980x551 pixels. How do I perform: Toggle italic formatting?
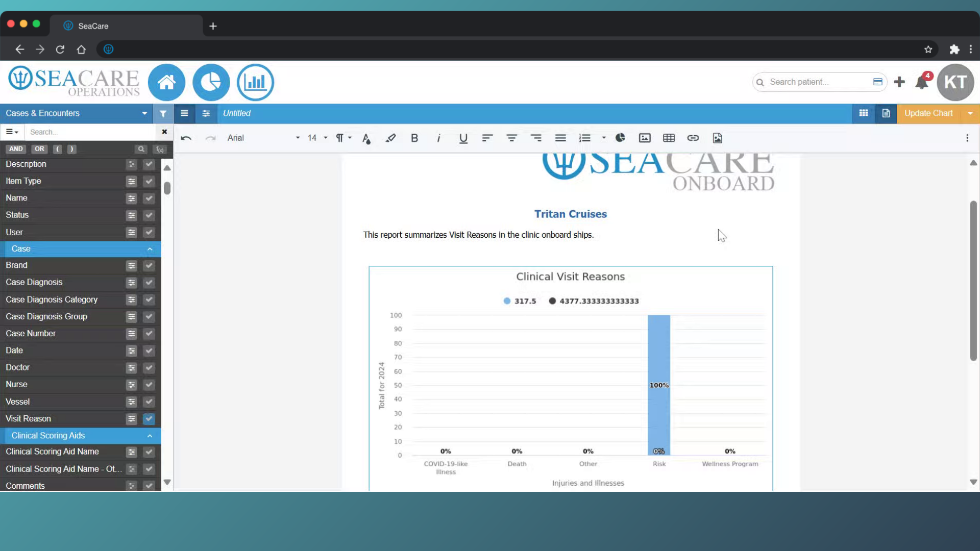[x=438, y=138]
